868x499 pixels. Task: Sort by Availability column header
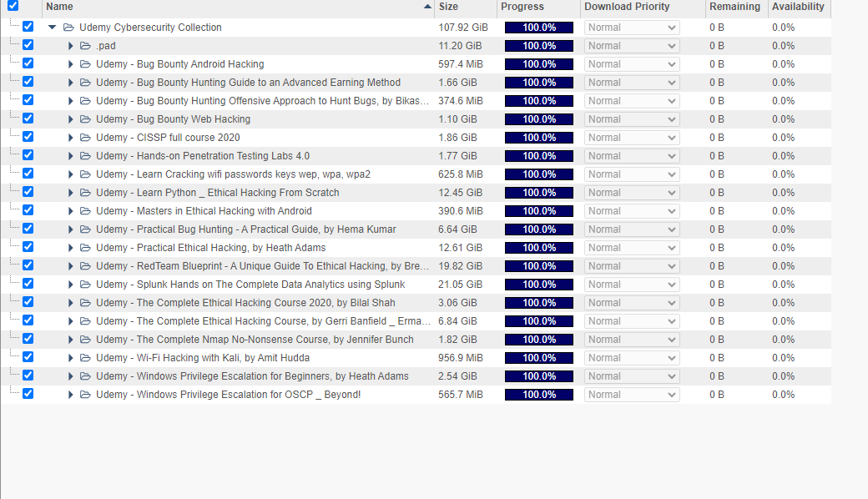tap(800, 7)
